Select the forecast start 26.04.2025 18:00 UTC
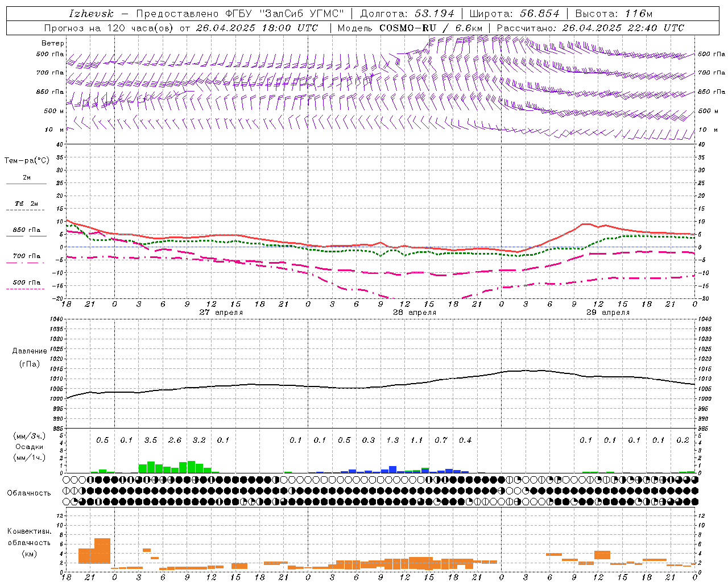Image resolution: width=728 pixels, height=582 pixels. [x=257, y=28]
